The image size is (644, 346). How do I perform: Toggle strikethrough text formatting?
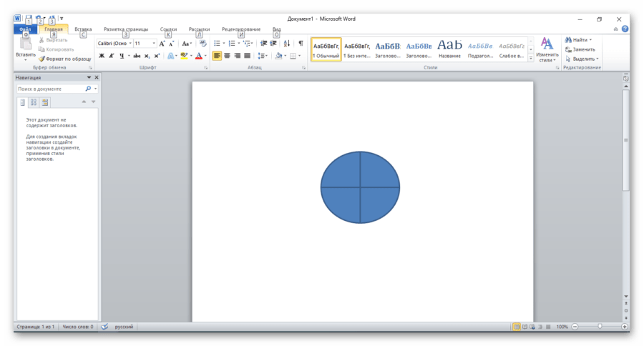click(136, 56)
